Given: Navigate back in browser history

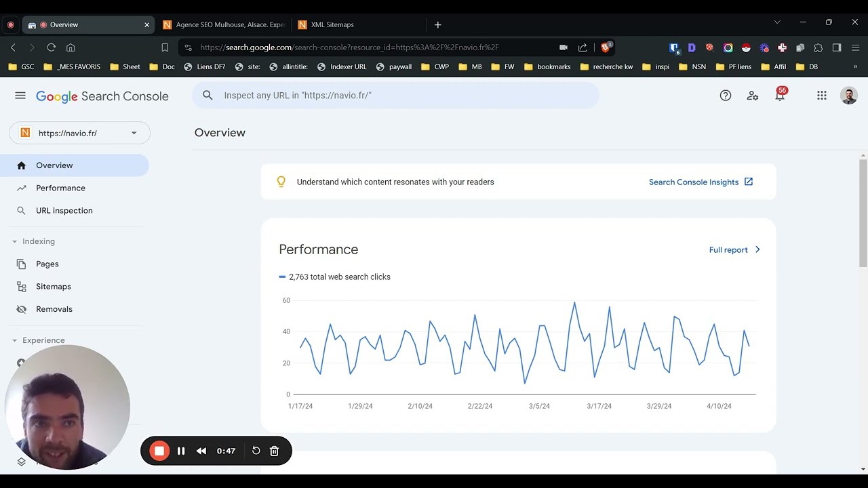Looking at the screenshot, I should pyautogui.click(x=13, y=47).
